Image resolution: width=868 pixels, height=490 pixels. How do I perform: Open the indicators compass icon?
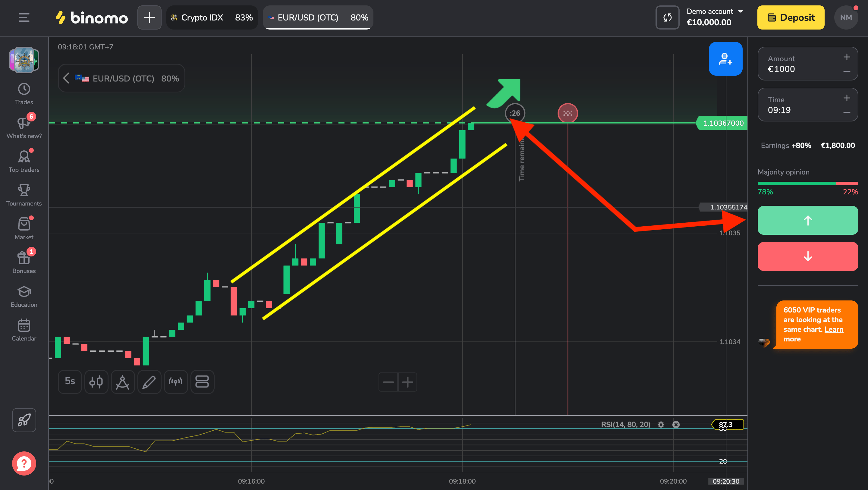[123, 382]
